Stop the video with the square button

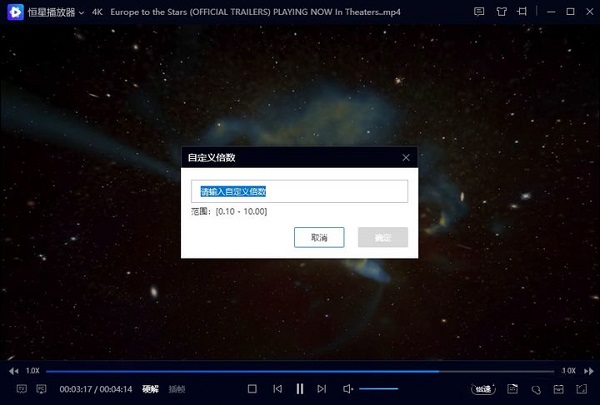click(252, 388)
